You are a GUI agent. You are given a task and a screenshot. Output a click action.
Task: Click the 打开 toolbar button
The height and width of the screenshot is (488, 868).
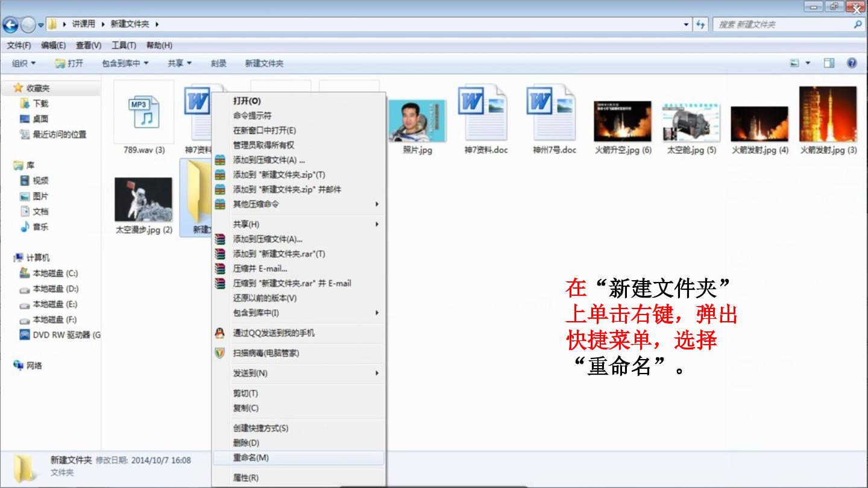69,63
